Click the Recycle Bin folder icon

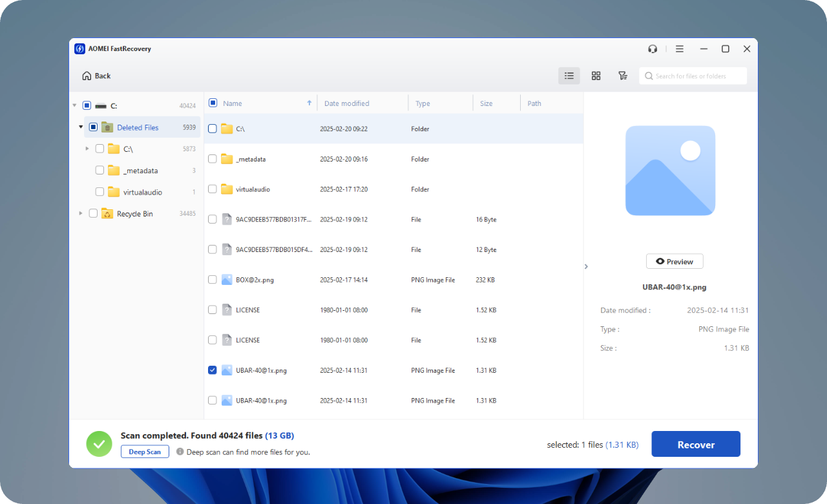click(107, 214)
